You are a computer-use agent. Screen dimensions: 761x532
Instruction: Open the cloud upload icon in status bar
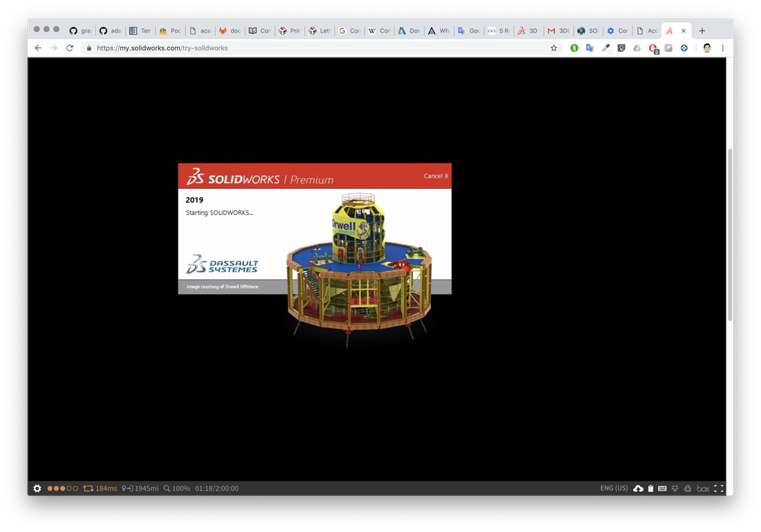639,488
